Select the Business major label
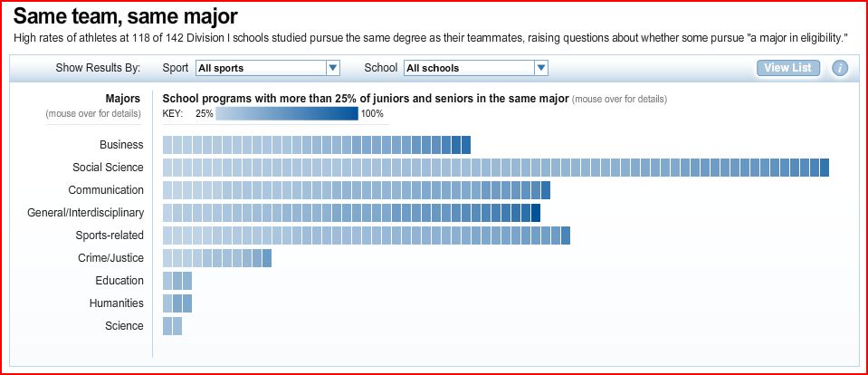 coord(121,145)
